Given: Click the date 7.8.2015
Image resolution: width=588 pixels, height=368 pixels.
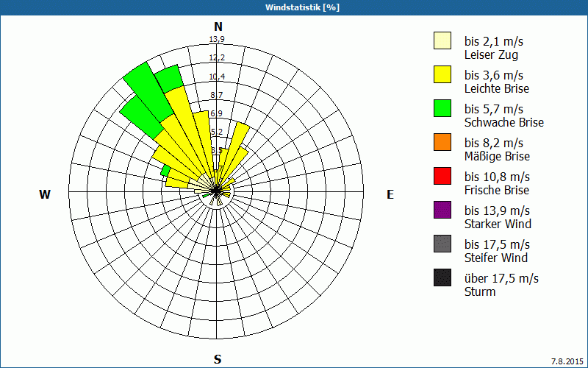Looking at the screenshot, I should coord(567,361).
